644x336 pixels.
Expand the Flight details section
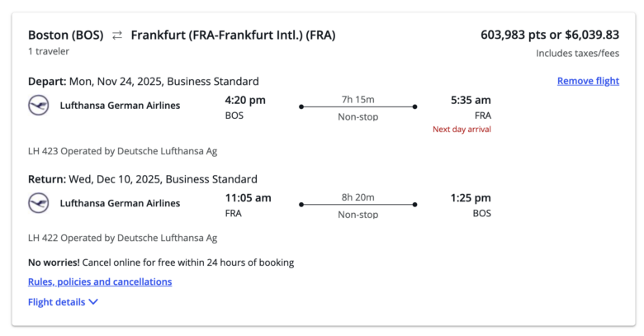click(x=63, y=302)
